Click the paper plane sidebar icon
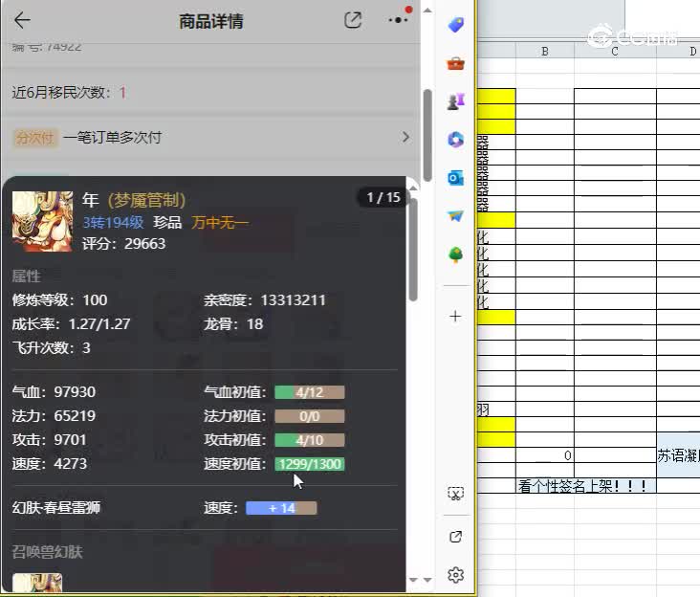 point(456,216)
